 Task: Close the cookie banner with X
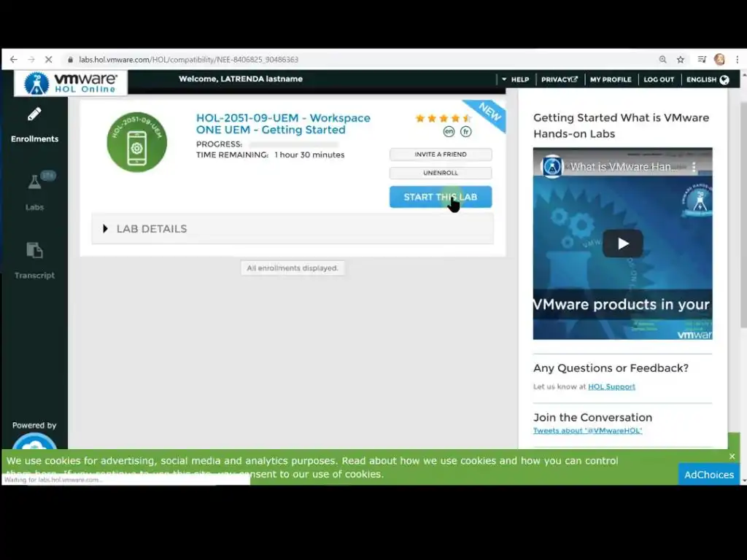point(732,456)
